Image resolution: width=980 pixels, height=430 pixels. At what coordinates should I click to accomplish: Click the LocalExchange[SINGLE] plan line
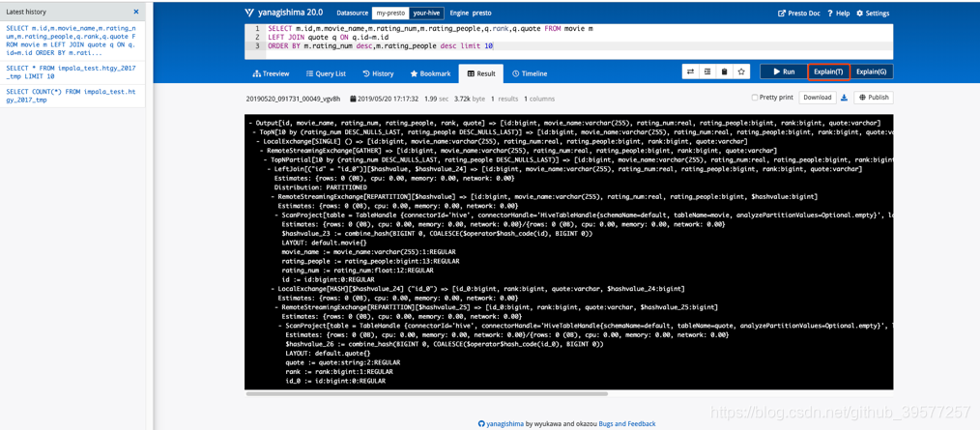[502, 142]
